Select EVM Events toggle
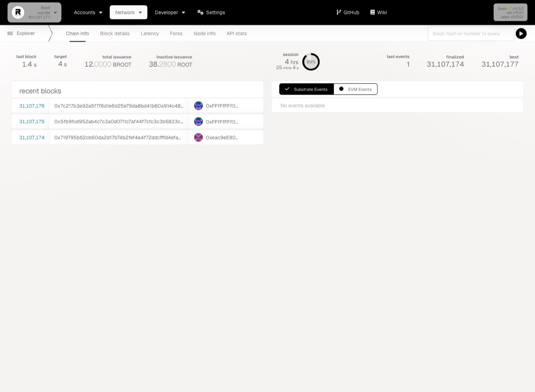Viewport: 535px width, 392px height. click(355, 89)
